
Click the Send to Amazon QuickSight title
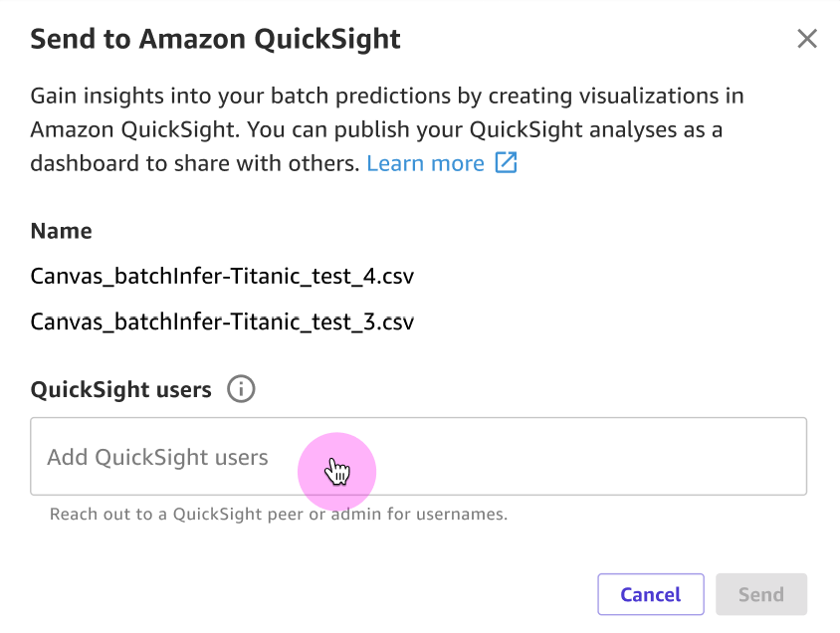tap(215, 39)
